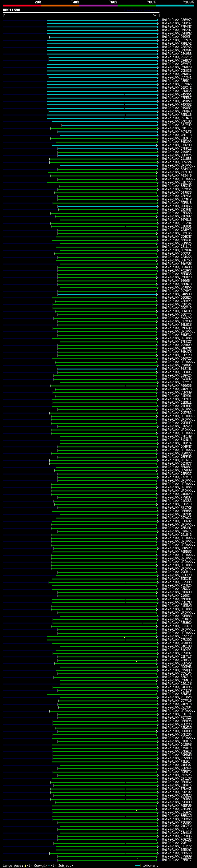Select the UniRef100_A3BDI4 label

[x=177, y=81]
